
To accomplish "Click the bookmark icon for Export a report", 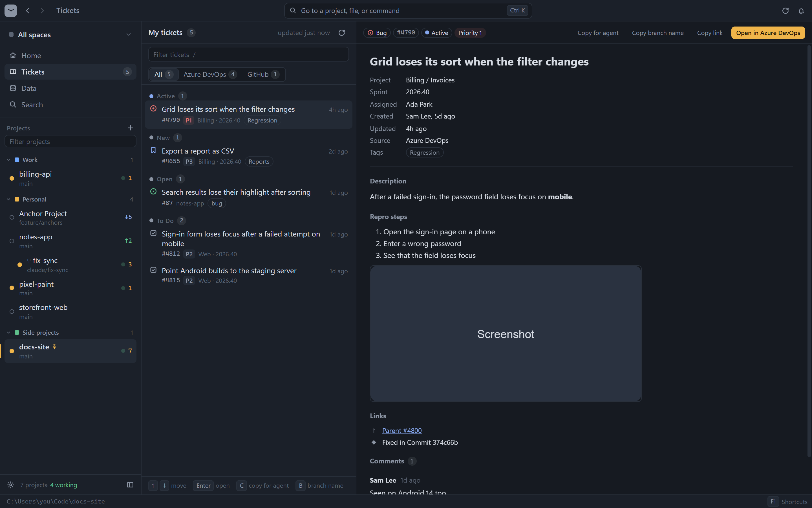I will 153,150.
